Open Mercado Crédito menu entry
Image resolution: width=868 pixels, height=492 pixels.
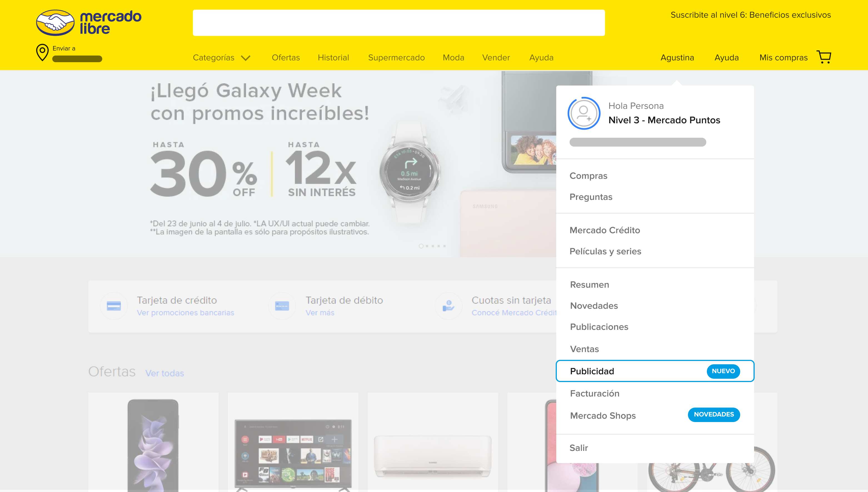(605, 230)
